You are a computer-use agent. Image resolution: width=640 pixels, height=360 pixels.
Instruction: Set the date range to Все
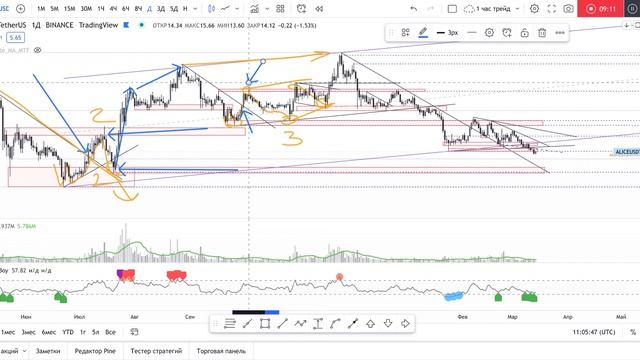110,332
